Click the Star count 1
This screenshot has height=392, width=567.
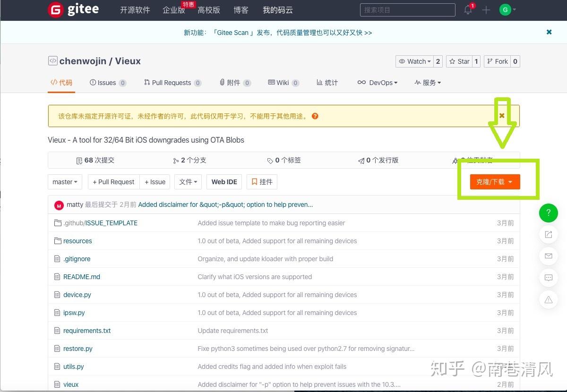[476, 61]
